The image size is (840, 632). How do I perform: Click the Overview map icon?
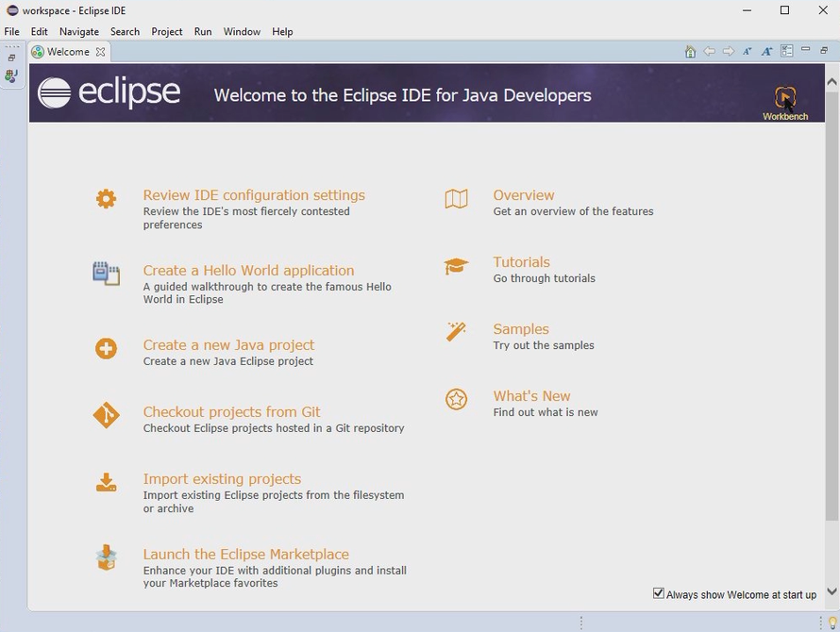(x=457, y=199)
